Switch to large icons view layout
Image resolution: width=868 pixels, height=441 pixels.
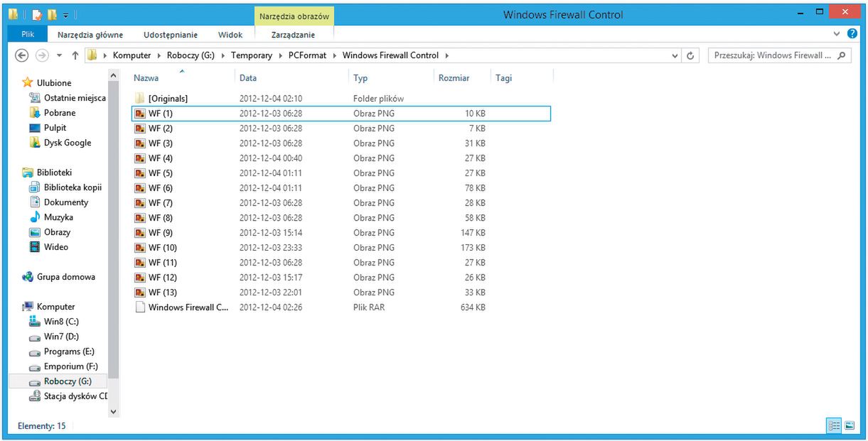[849, 426]
